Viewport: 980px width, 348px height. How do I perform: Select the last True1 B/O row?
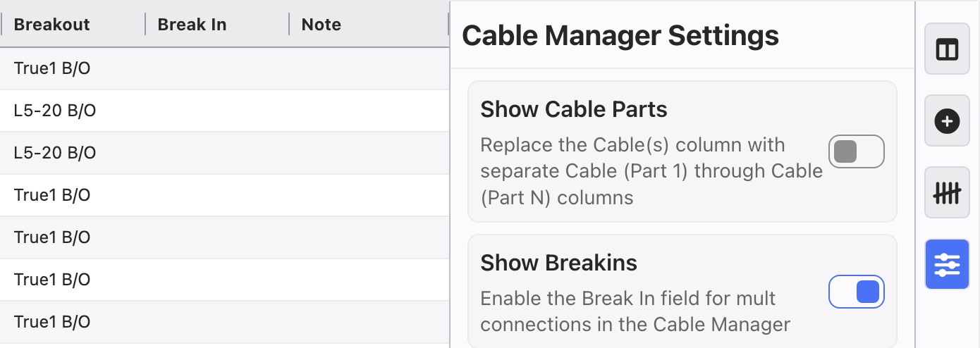(52, 322)
